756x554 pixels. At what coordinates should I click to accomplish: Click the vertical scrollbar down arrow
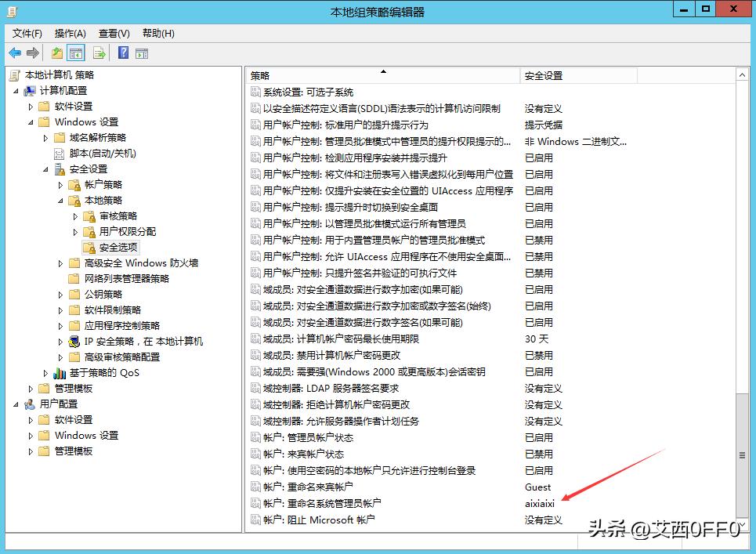pos(743,523)
